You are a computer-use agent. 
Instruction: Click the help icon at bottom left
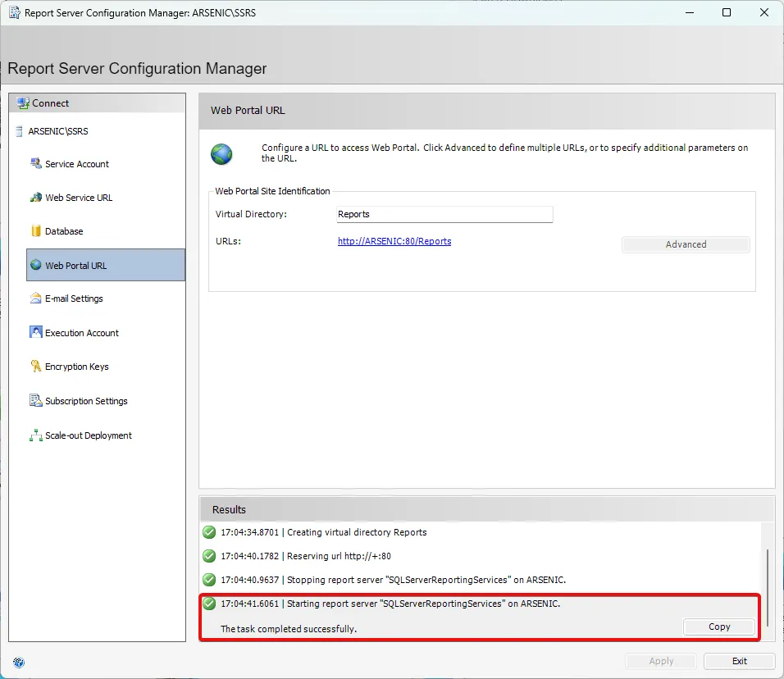pos(19,663)
